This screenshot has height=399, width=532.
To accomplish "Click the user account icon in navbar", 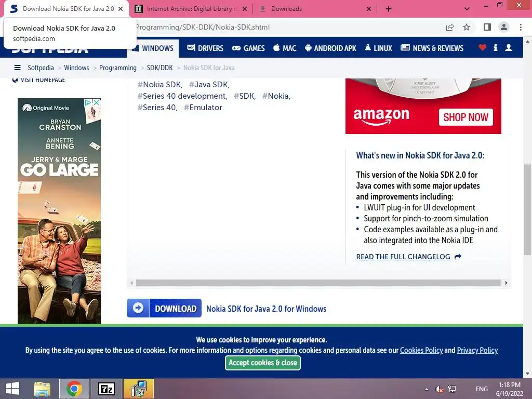I will pyautogui.click(x=508, y=47).
